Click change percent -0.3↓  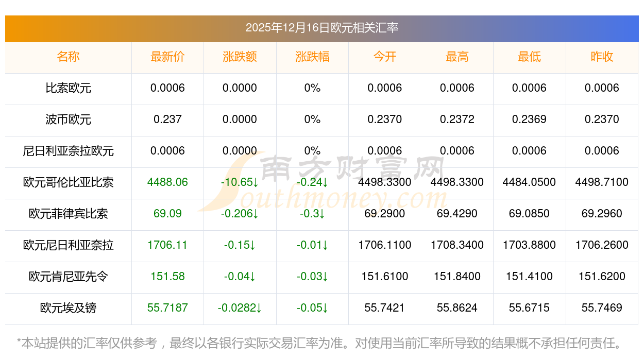click(312, 214)
